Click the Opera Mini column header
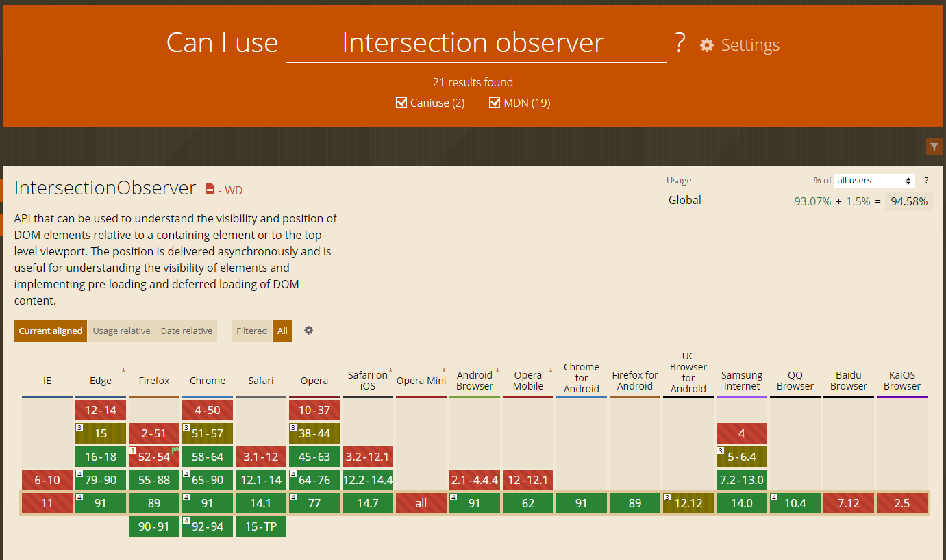 421,381
